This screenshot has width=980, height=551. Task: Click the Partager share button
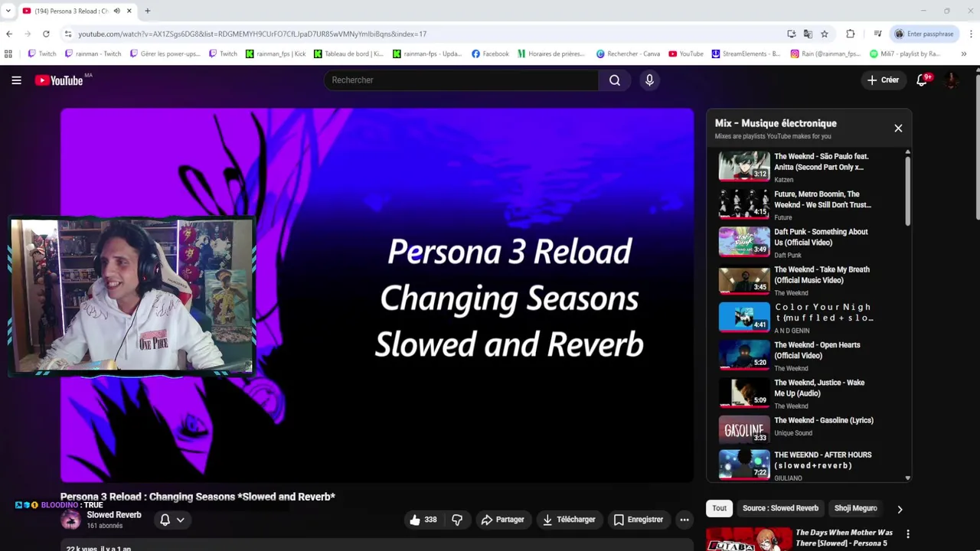tap(502, 520)
